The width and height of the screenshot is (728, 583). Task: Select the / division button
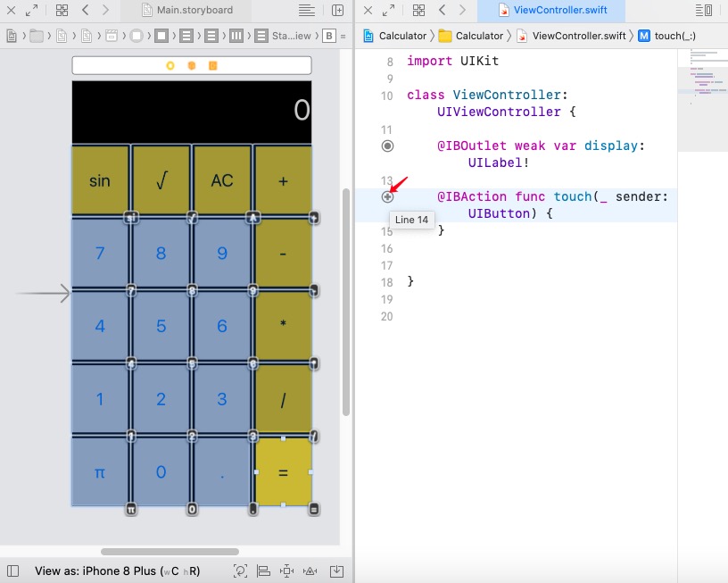tap(283, 399)
